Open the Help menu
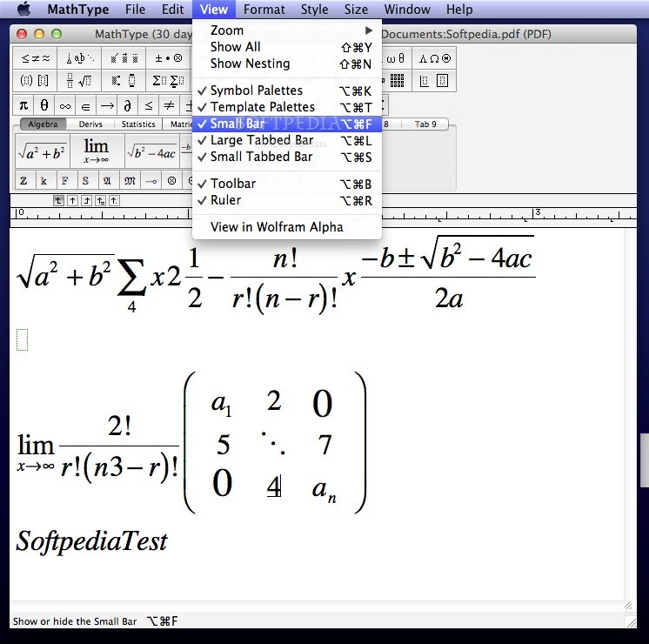649x644 pixels. point(459,9)
